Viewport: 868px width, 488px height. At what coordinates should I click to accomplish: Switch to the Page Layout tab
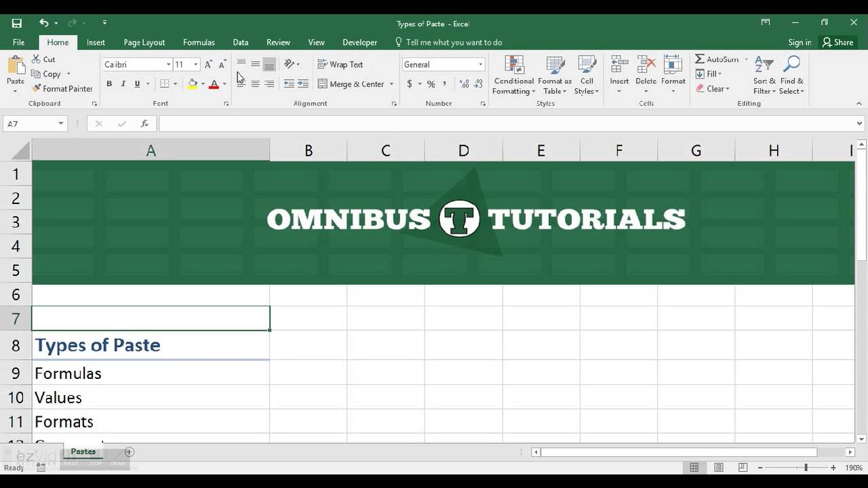pyautogui.click(x=144, y=42)
